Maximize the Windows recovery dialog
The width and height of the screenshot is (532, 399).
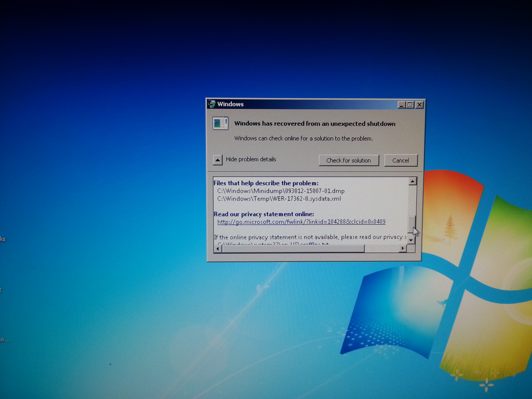[410, 105]
